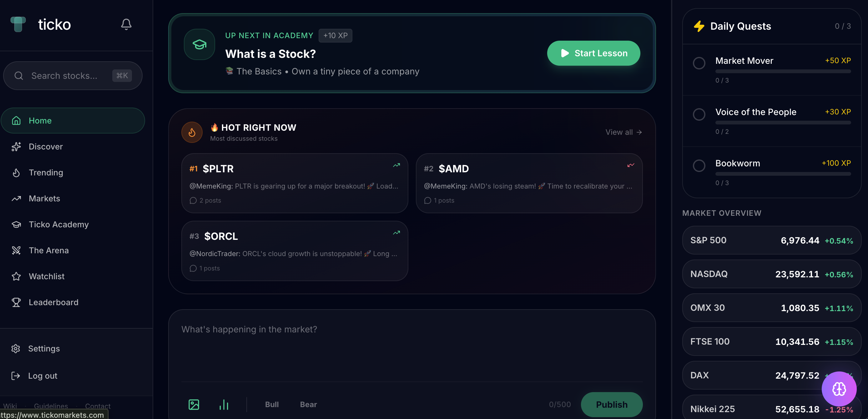This screenshot has width=868, height=419.
Task: Click the Bookworm quest progress bar
Action: tap(783, 174)
